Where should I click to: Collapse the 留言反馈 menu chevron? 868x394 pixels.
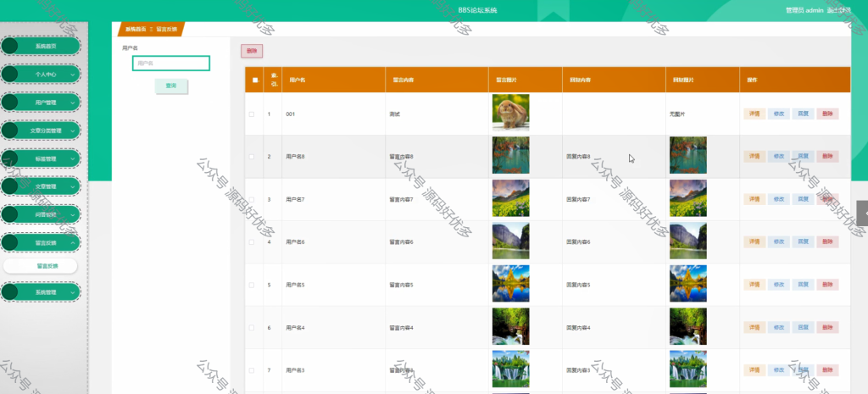pyautogui.click(x=73, y=242)
